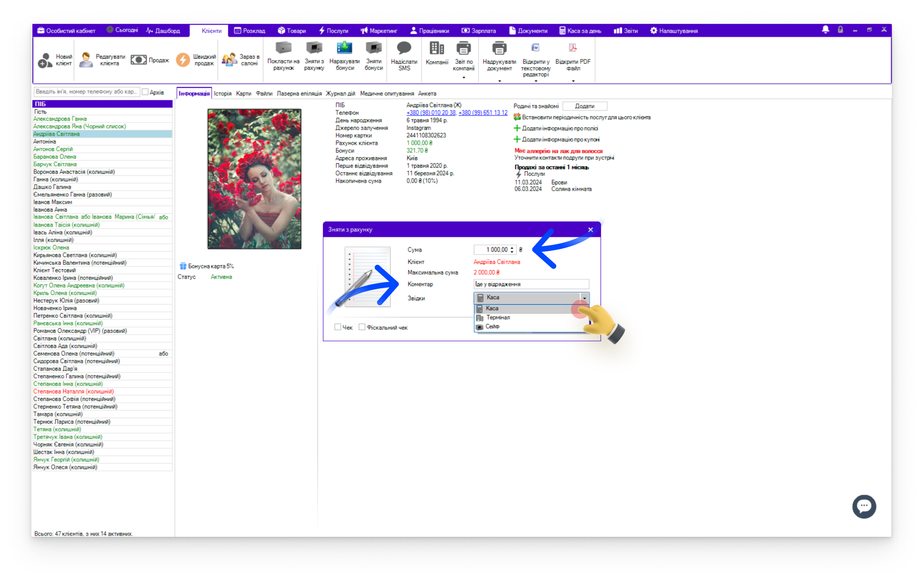Viewport: 924px width, 578px height.
Task: Click the Новий клієнт toolbar icon
Action: point(45,60)
